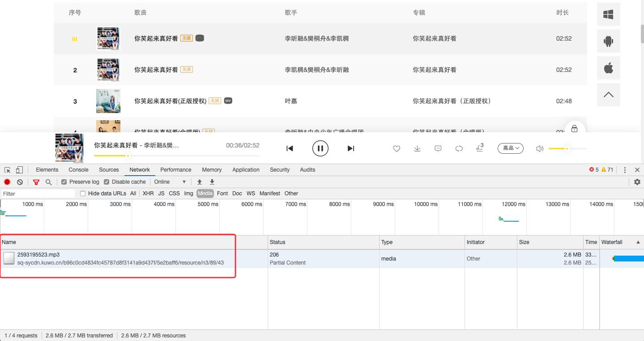Viewport: 644px width, 341px height.
Task: Click the Windows client icon in right sidebar
Action: (x=608, y=14)
